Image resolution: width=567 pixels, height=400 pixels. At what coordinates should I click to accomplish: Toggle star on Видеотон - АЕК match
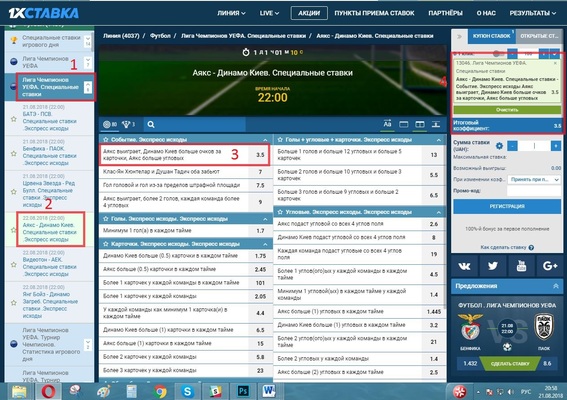click(14, 264)
